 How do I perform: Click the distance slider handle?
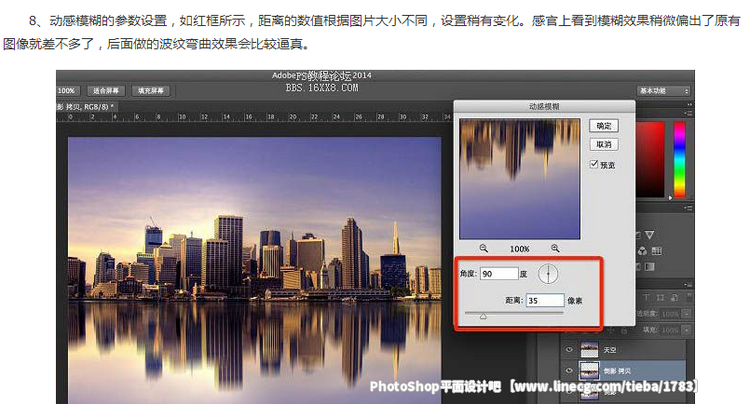tap(483, 316)
